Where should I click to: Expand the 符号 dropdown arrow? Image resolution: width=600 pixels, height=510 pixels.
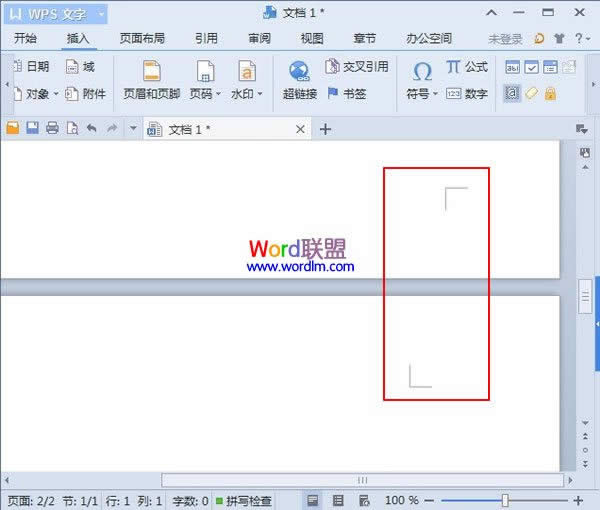pyautogui.click(x=435, y=94)
